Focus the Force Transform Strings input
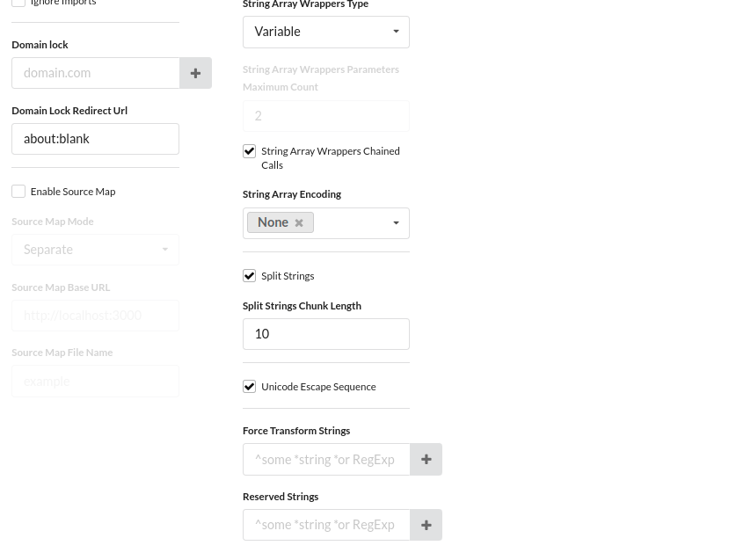This screenshot has width=729, height=560. click(x=325, y=460)
